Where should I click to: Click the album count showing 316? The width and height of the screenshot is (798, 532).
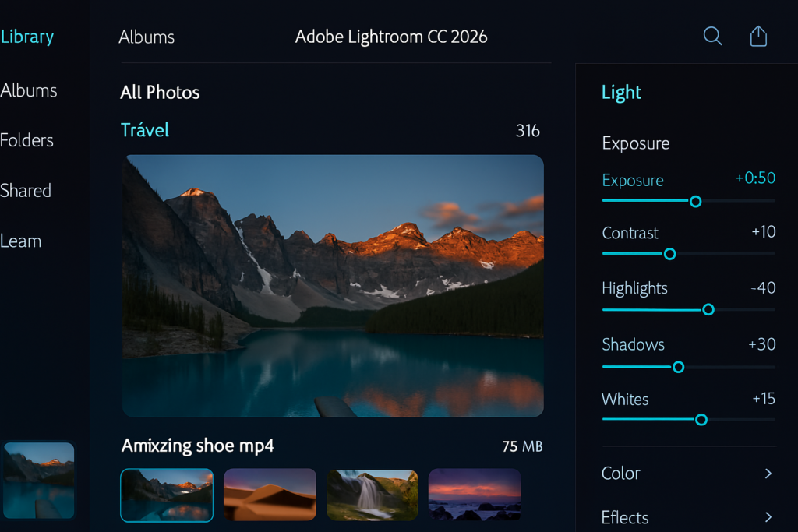[528, 131]
